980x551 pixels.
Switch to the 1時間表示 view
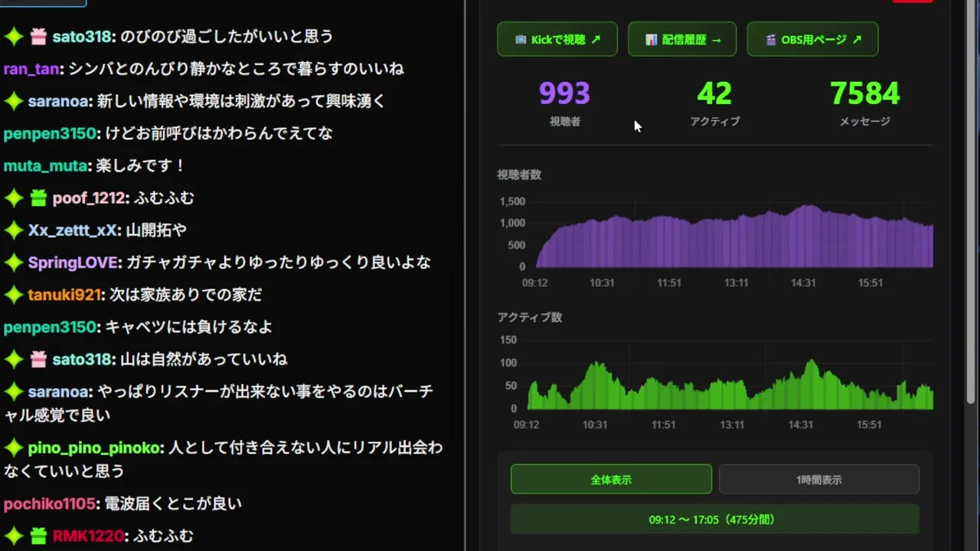coord(818,479)
